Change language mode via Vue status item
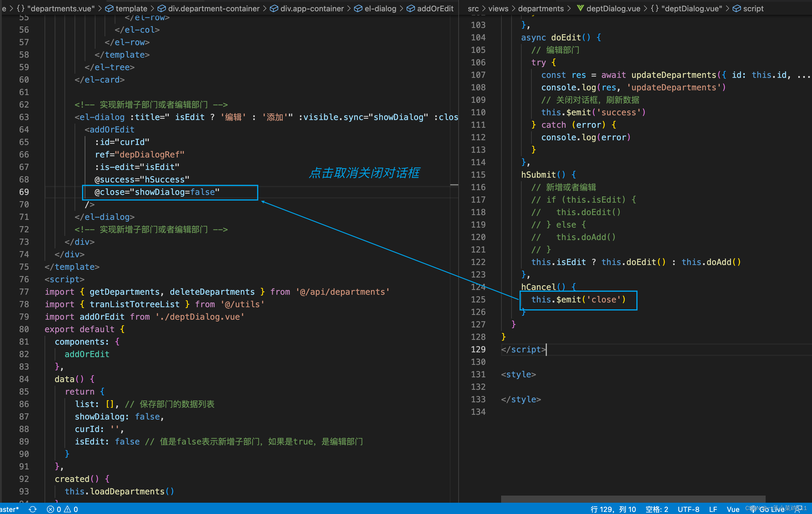This screenshot has width=812, height=514. (x=733, y=509)
